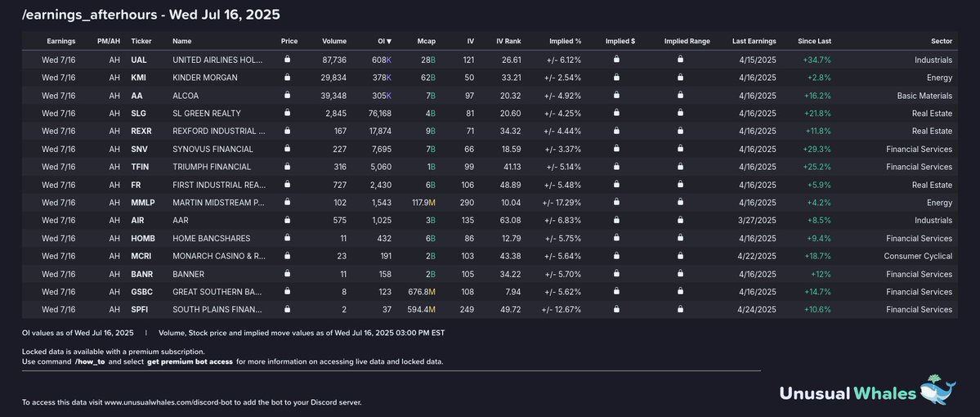The image size is (980, 417).
Task: Sort by the OI column header
Action: pos(384,41)
